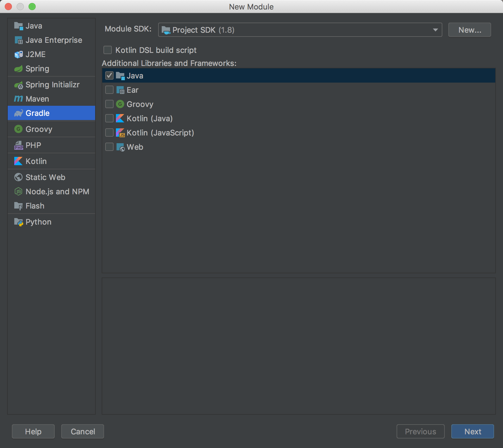Click the Python module icon
Image resolution: width=503 pixels, height=448 pixels.
[18, 222]
